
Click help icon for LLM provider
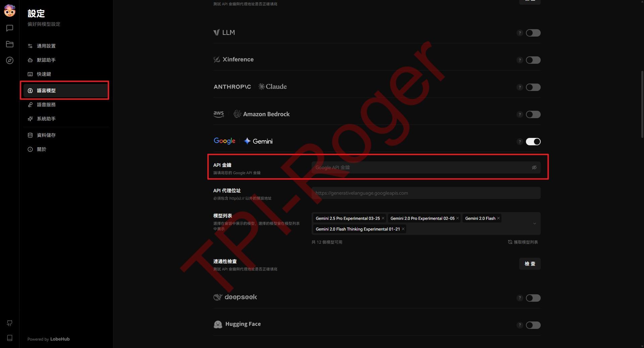(520, 33)
